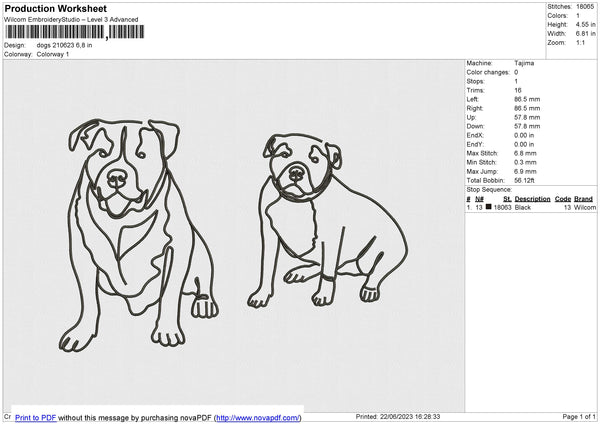Select the Wilcom EmbroideryStudio – Level 3 Advanced line

coord(71,20)
